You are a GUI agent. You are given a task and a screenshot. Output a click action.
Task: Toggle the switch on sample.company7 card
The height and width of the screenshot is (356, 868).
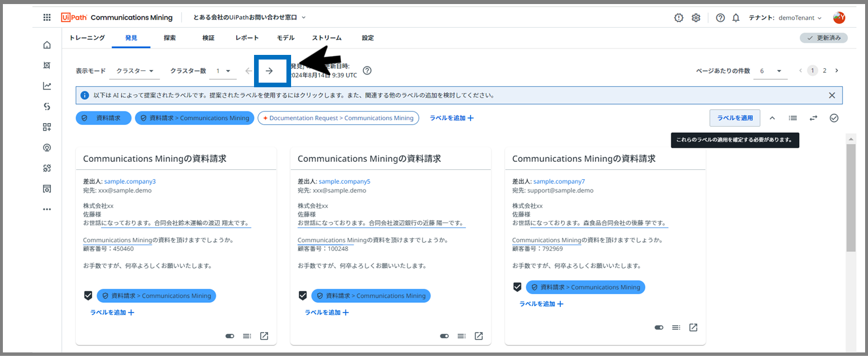[x=659, y=327]
